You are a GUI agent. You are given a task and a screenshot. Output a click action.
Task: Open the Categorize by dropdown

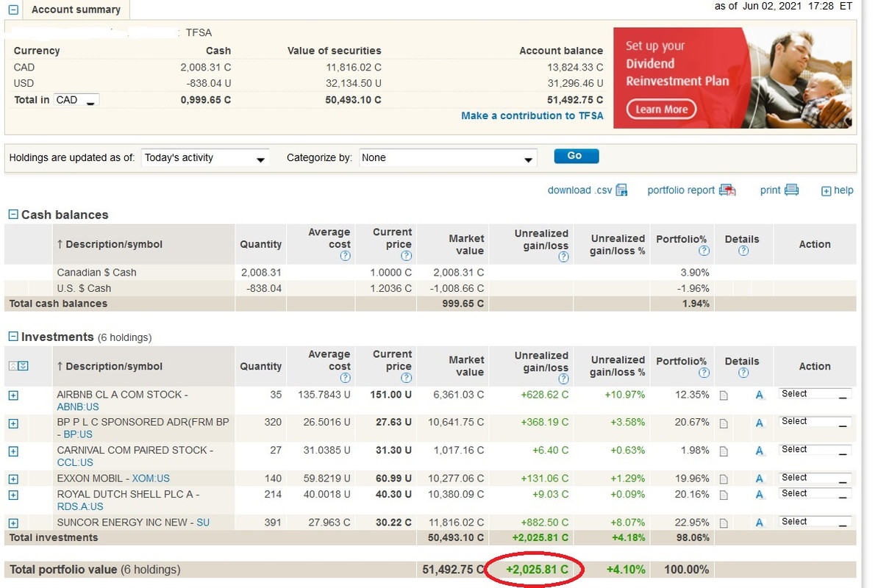point(448,158)
